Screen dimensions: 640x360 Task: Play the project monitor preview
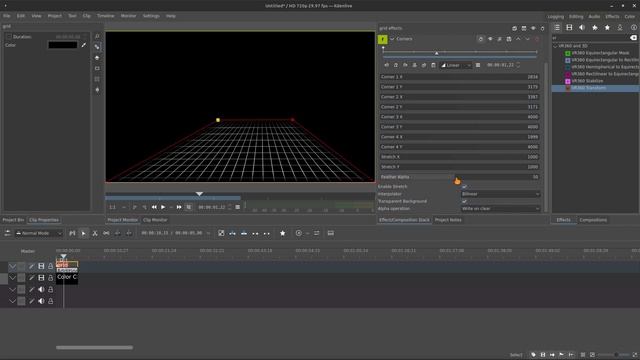(163, 207)
